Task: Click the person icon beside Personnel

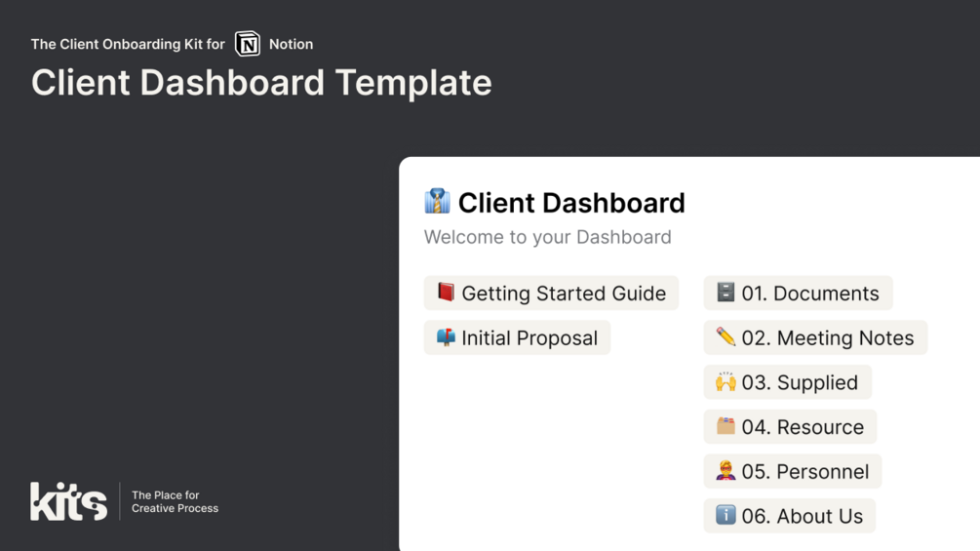Action: 725,471
